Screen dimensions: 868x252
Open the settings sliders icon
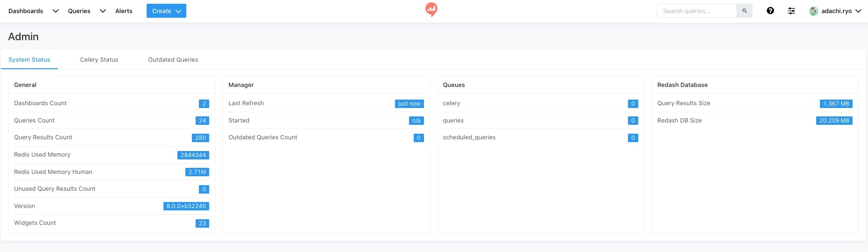click(791, 11)
